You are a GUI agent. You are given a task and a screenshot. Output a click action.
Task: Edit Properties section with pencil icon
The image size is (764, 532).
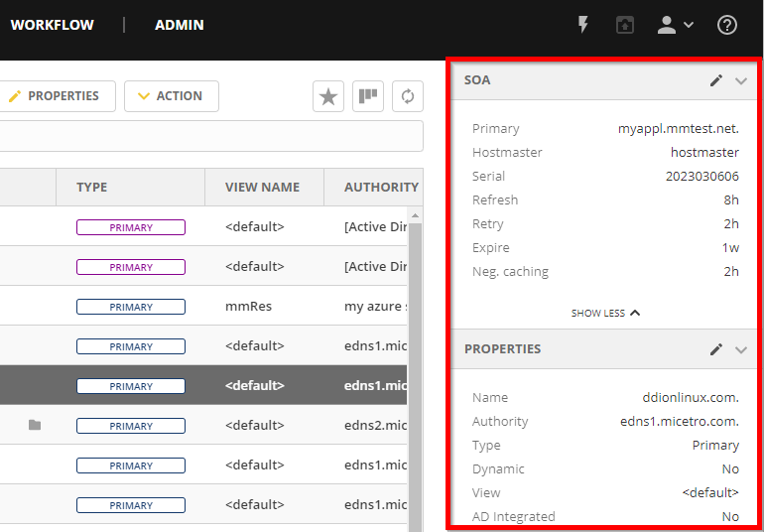click(x=716, y=349)
